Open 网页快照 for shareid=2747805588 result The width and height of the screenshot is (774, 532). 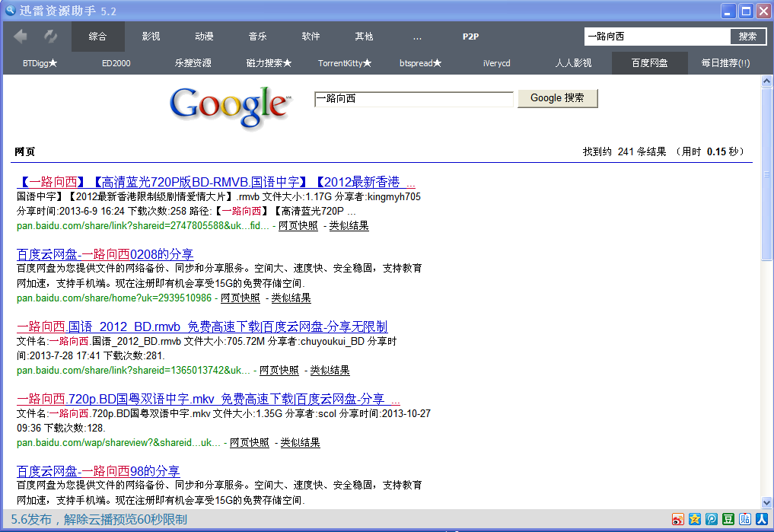point(298,225)
